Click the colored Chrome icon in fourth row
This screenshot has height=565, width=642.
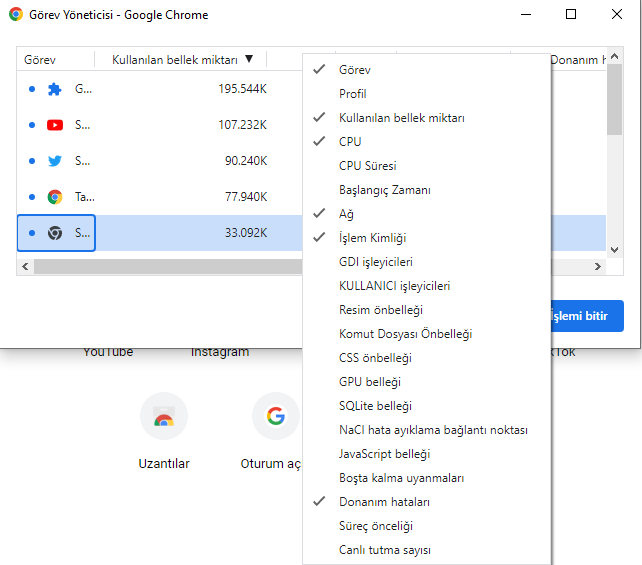[55, 197]
